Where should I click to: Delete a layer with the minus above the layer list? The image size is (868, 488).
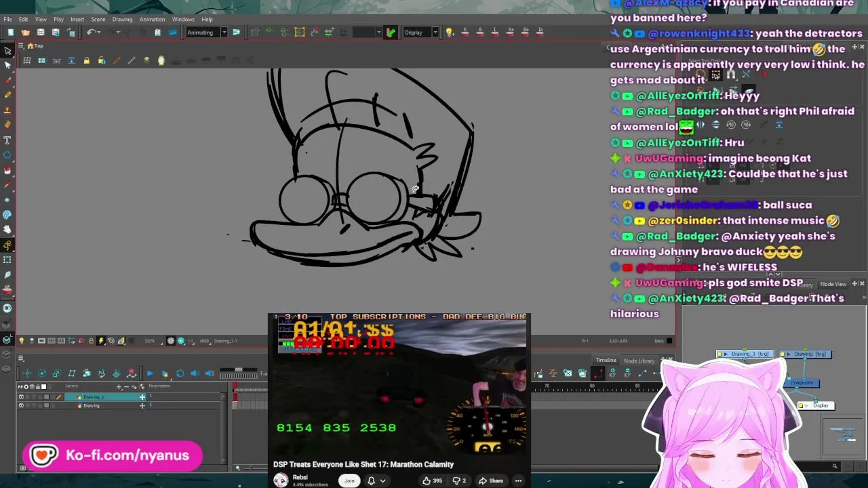coord(126,387)
